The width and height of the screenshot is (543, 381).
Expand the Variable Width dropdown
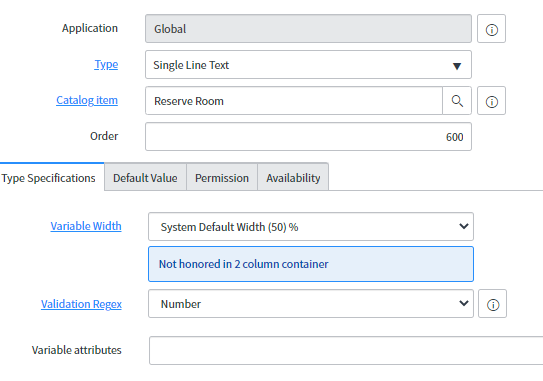click(x=311, y=227)
